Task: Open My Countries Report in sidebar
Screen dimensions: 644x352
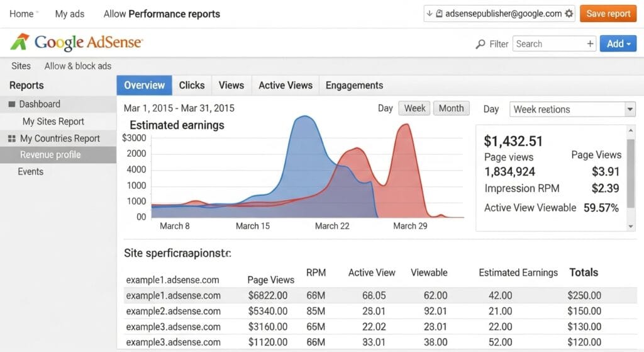Action: coord(58,139)
